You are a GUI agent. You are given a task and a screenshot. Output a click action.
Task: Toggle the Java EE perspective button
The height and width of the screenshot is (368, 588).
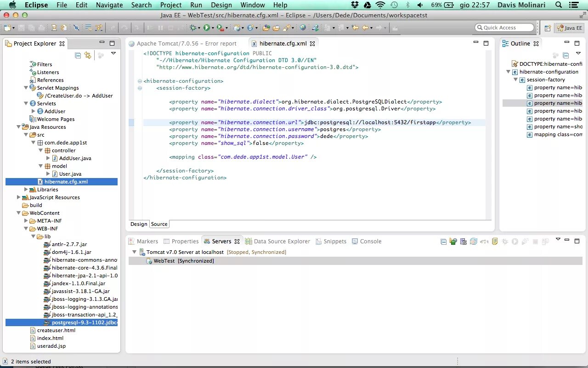(x=570, y=28)
